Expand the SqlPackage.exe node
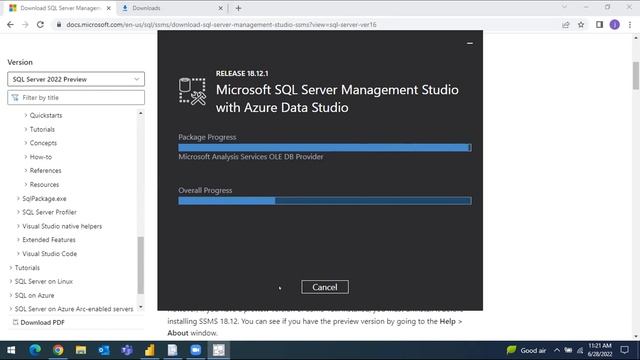The width and height of the screenshot is (640, 360). [18, 198]
